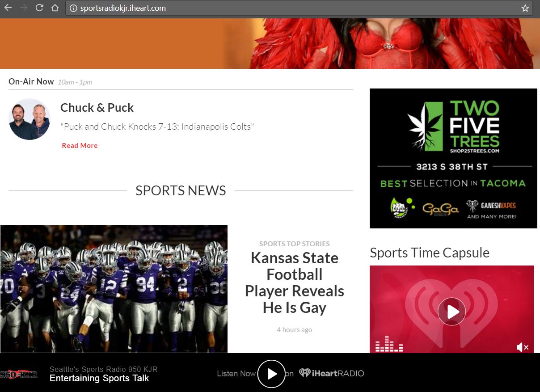The image size is (540, 392).
Task: Click the 4 hours ago timestamp
Action: tap(295, 330)
